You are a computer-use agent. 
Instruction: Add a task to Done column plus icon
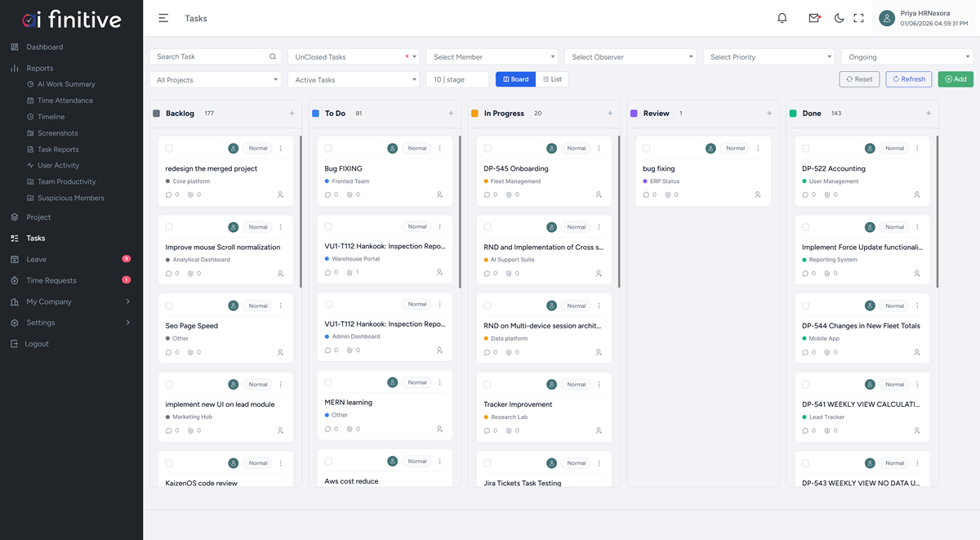[x=929, y=114]
